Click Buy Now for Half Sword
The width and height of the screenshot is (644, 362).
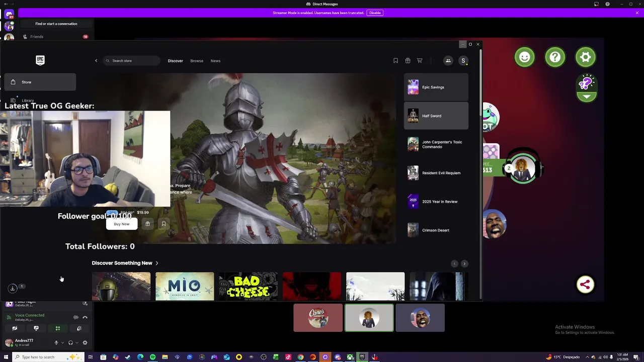(x=122, y=224)
